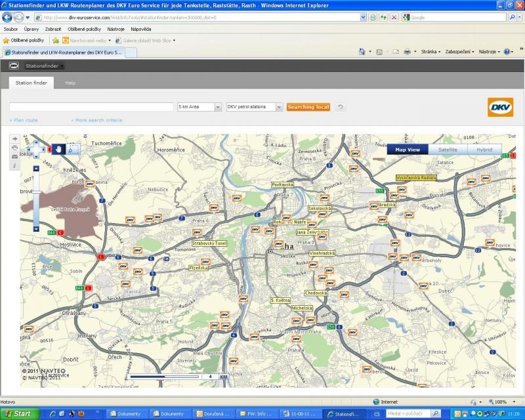Click the RSS feeds icon
Viewport: 525px width, 420px height.
click(379, 52)
